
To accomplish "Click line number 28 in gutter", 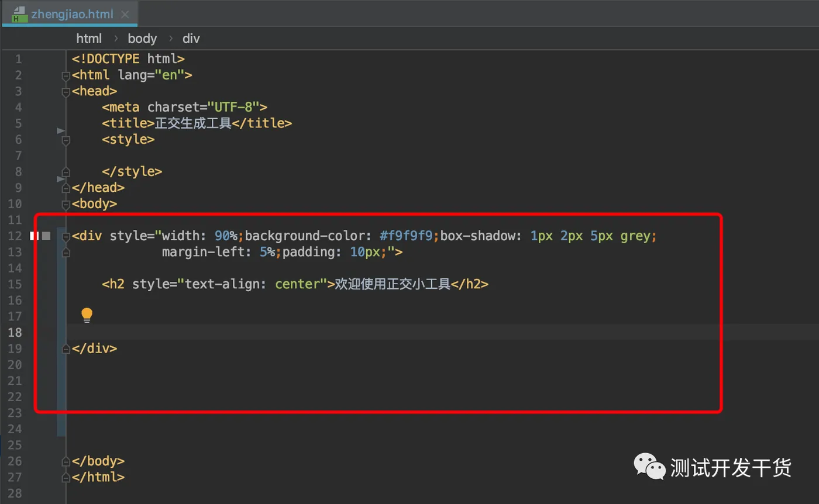I will (15, 493).
